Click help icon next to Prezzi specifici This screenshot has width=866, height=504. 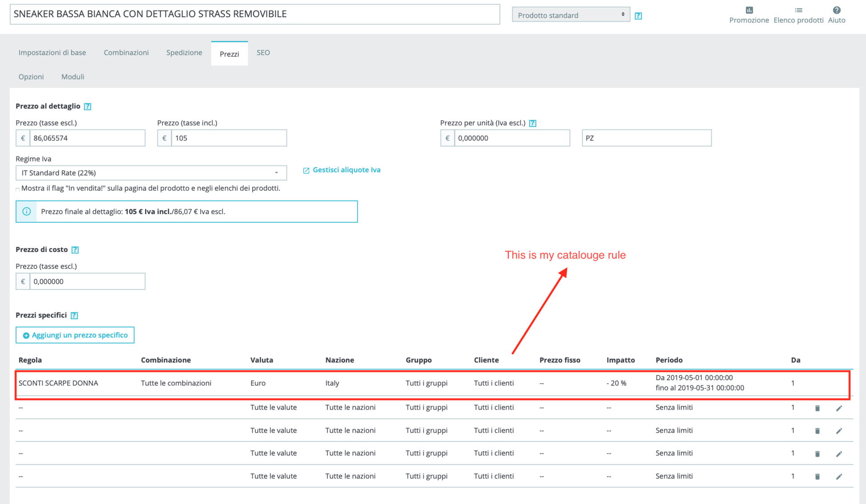pos(74,316)
